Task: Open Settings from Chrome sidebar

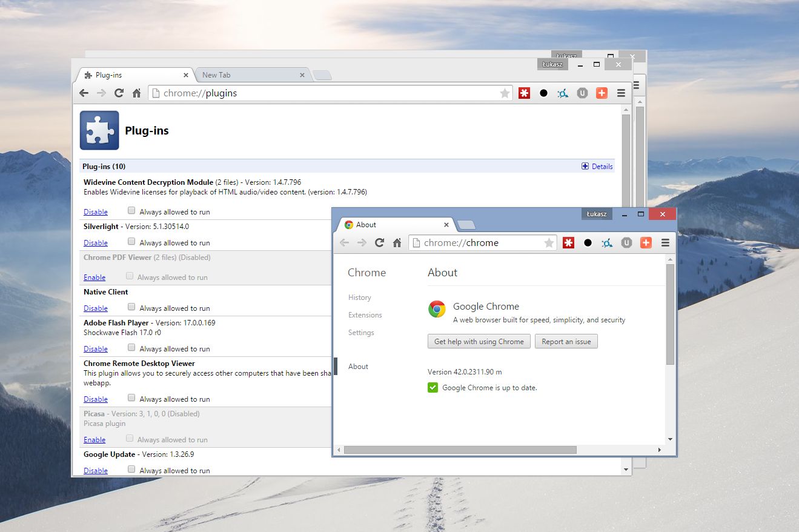Action: pyautogui.click(x=361, y=333)
